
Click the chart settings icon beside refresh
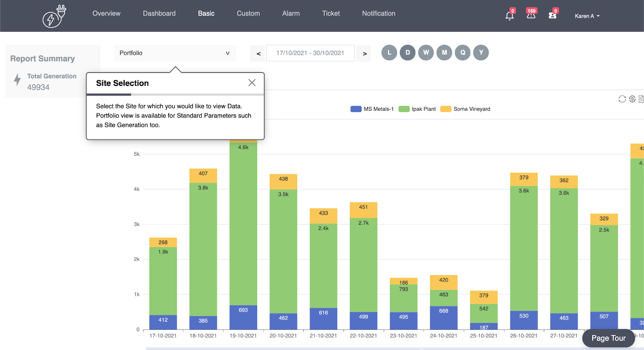[632, 99]
